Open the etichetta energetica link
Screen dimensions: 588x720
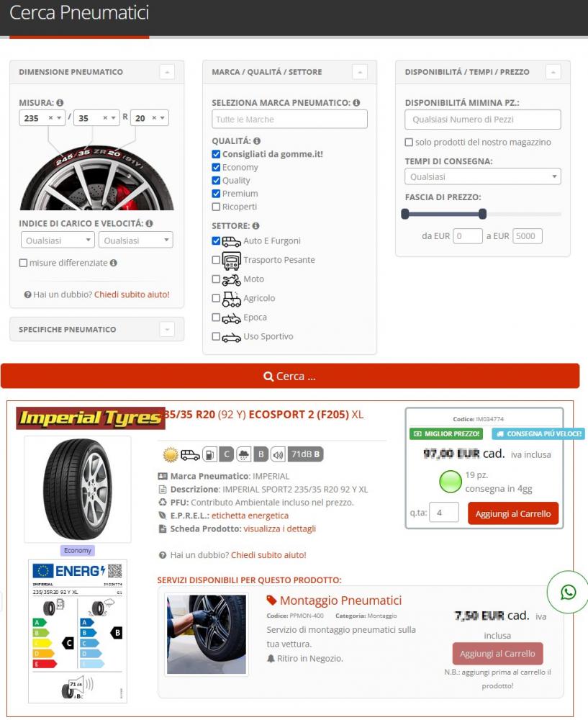[250, 516]
